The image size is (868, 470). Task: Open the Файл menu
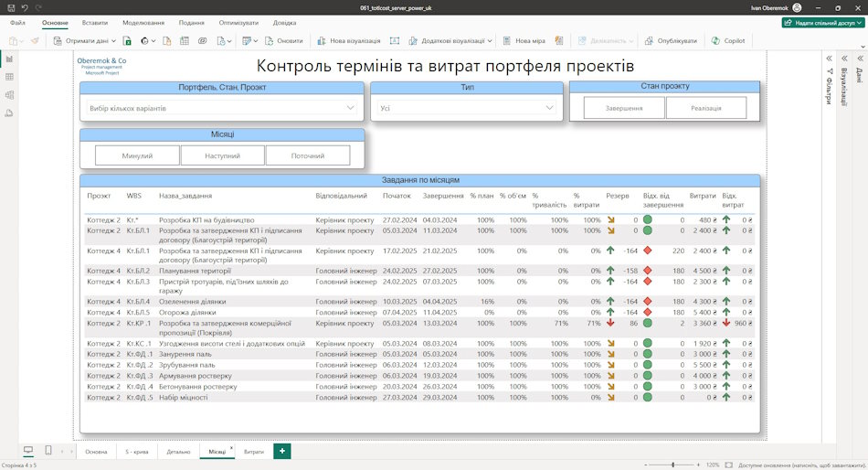coord(17,23)
